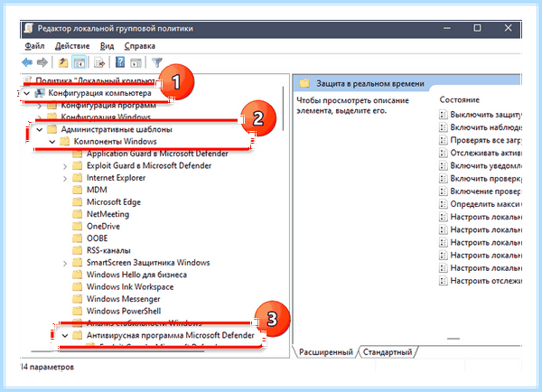Image resolution: width=542 pixels, height=392 pixels.
Task: Click the OOBE folder icon
Action: pyautogui.click(x=78, y=238)
